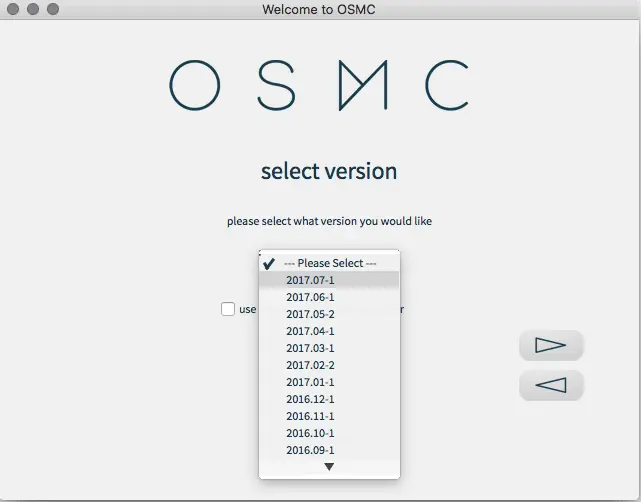Click the back arrow button
Viewport: 641px width, 502px height.
[551, 385]
